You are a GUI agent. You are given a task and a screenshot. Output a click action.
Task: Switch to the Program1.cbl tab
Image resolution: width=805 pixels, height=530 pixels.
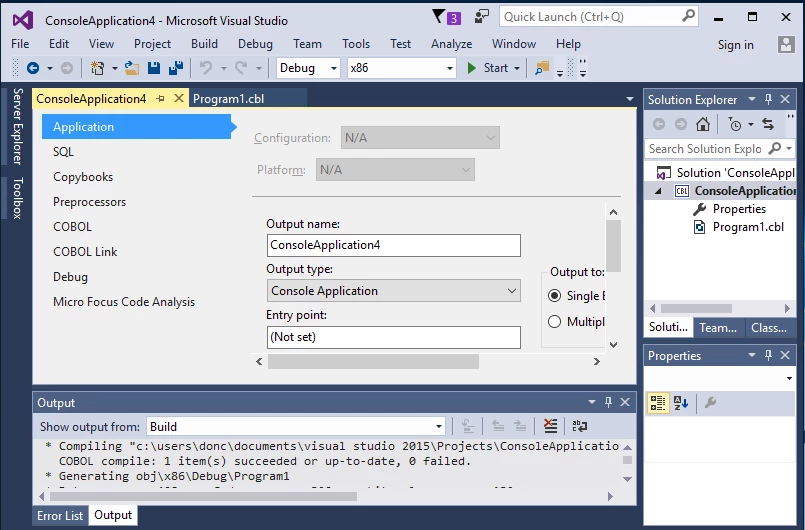(x=228, y=99)
